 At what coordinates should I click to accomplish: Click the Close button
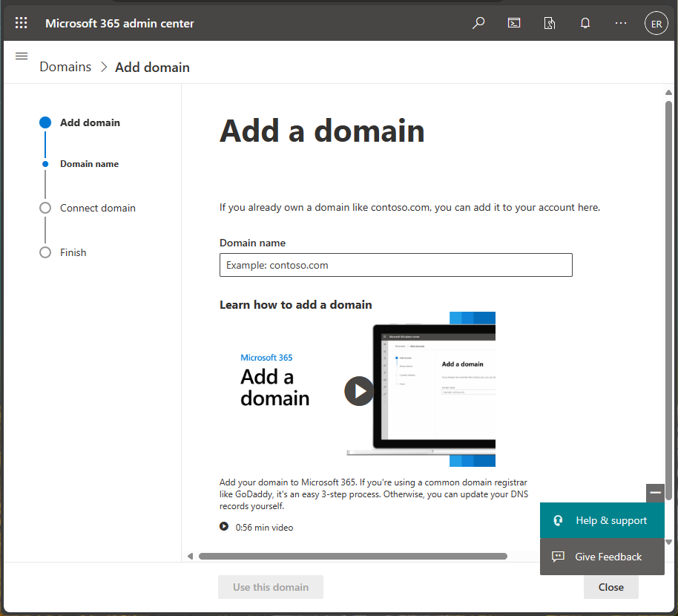[610, 587]
